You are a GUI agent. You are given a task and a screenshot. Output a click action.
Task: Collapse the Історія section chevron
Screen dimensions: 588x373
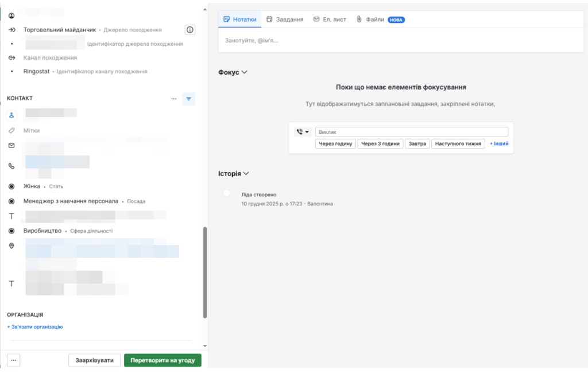pos(248,173)
